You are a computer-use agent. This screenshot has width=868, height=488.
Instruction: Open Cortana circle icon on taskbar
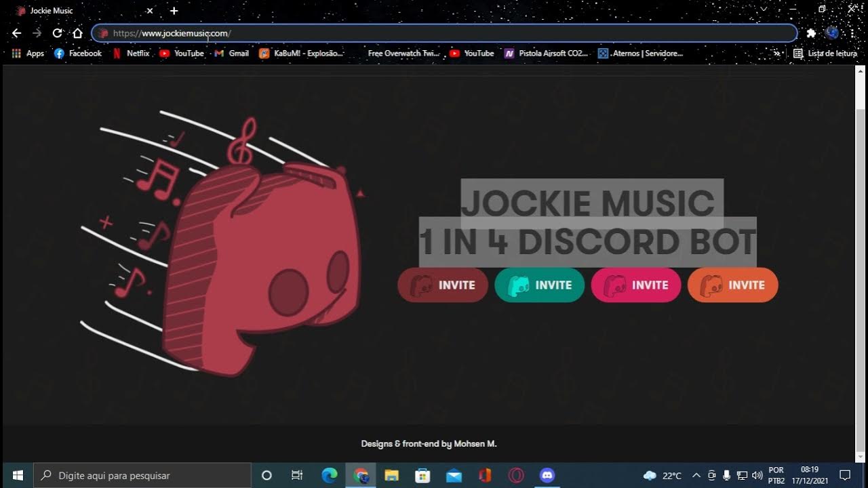(x=267, y=476)
